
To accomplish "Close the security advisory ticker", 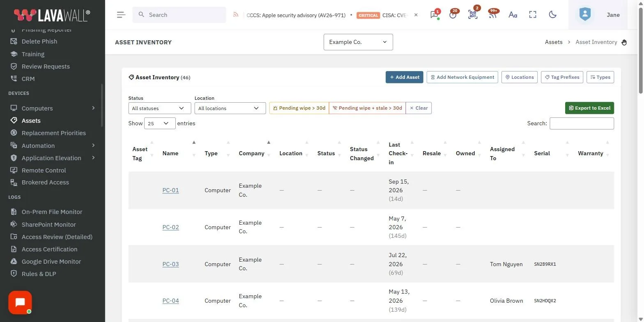I will coord(416,15).
